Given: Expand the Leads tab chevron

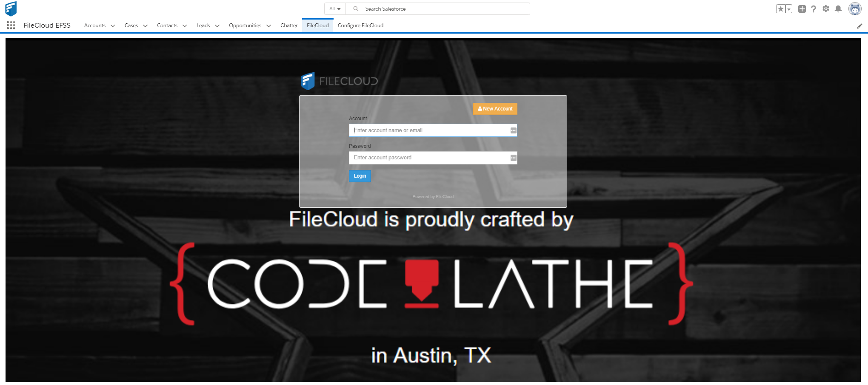Looking at the screenshot, I should click(x=217, y=26).
